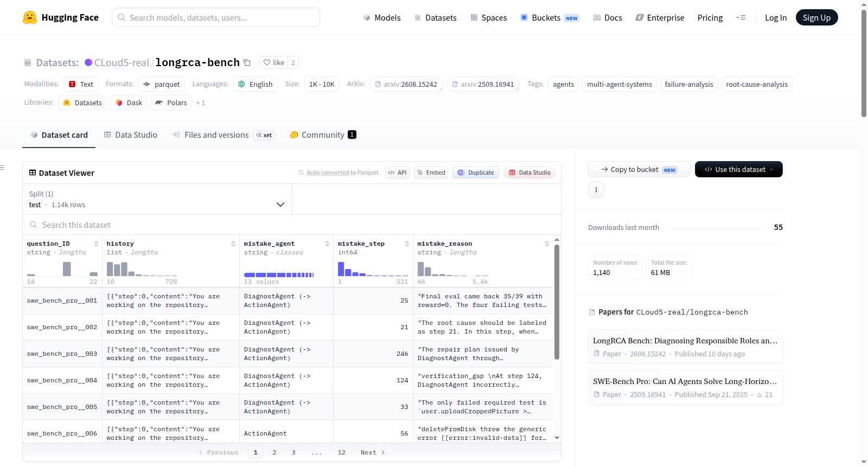Click the +1 more libraries indicator
The height and width of the screenshot is (467, 868).
(201, 103)
